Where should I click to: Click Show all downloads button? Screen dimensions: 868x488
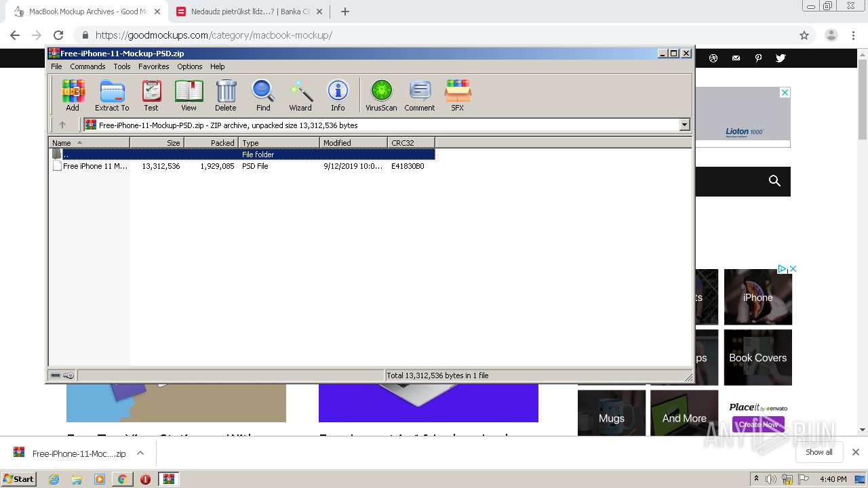click(x=818, y=452)
